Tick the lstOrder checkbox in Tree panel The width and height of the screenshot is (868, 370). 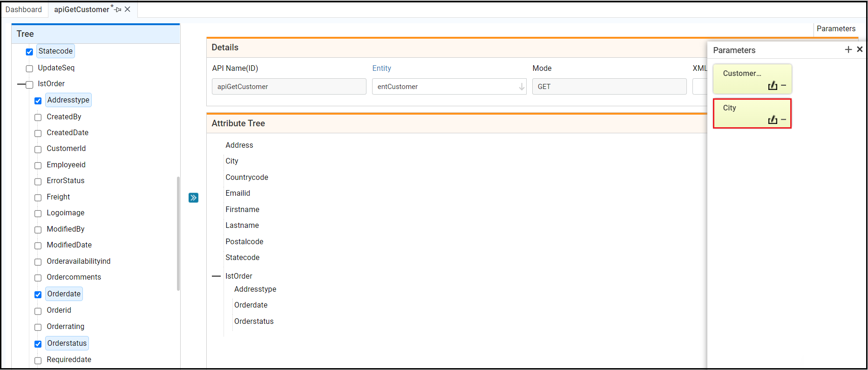point(29,84)
